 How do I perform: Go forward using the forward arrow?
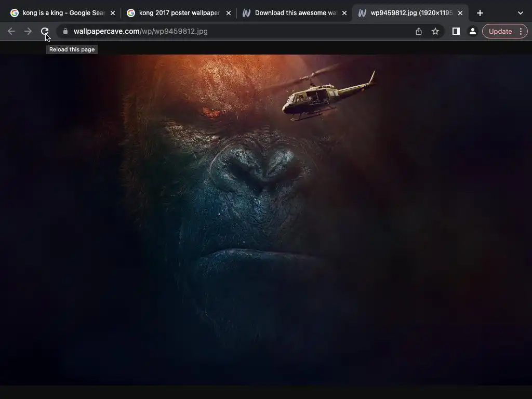(x=28, y=31)
